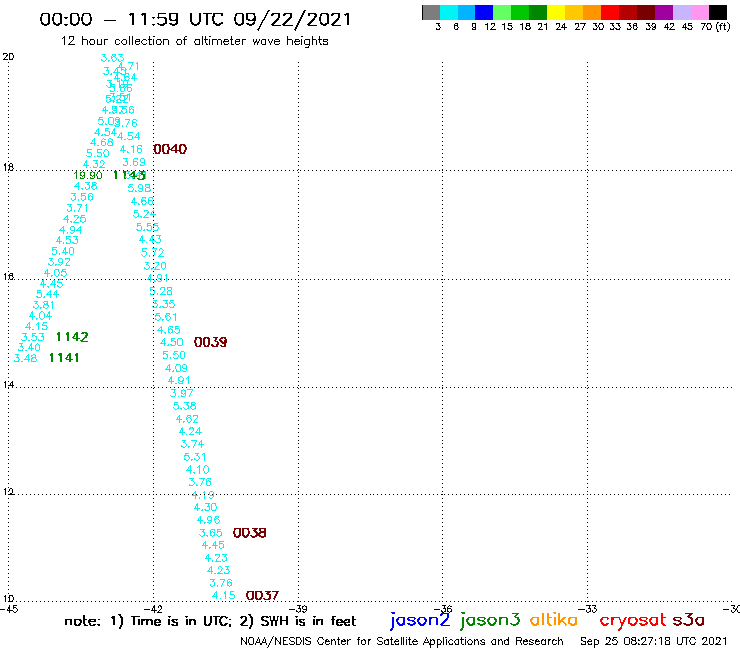The image size is (740, 650).
Task: Click the 3.97 wave height value
Action: (182, 393)
